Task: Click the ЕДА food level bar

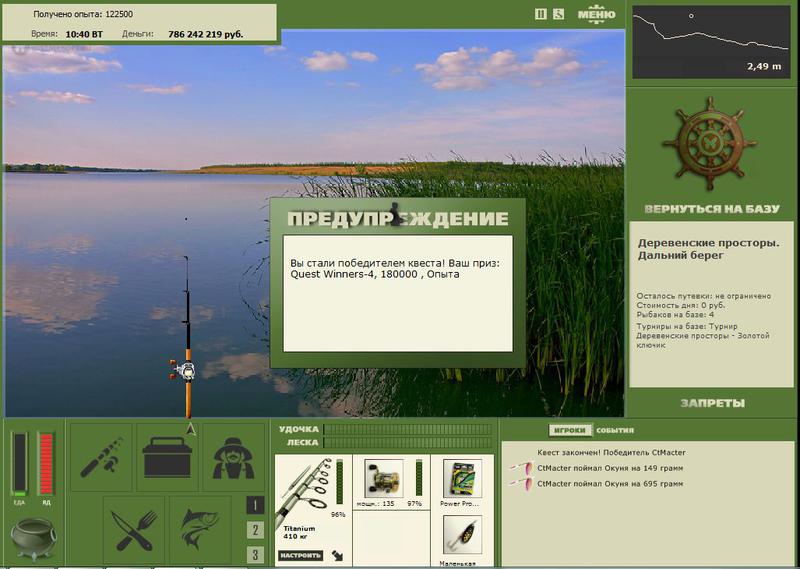Action: pyautogui.click(x=20, y=464)
